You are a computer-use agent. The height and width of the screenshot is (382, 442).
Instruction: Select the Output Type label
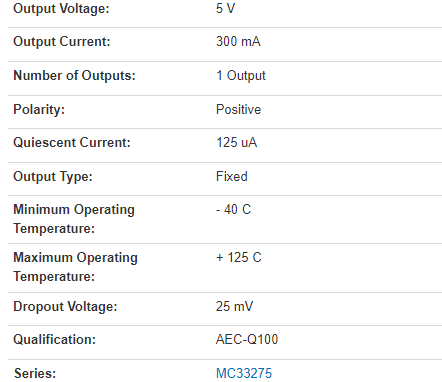pyautogui.click(x=53, y=177)
